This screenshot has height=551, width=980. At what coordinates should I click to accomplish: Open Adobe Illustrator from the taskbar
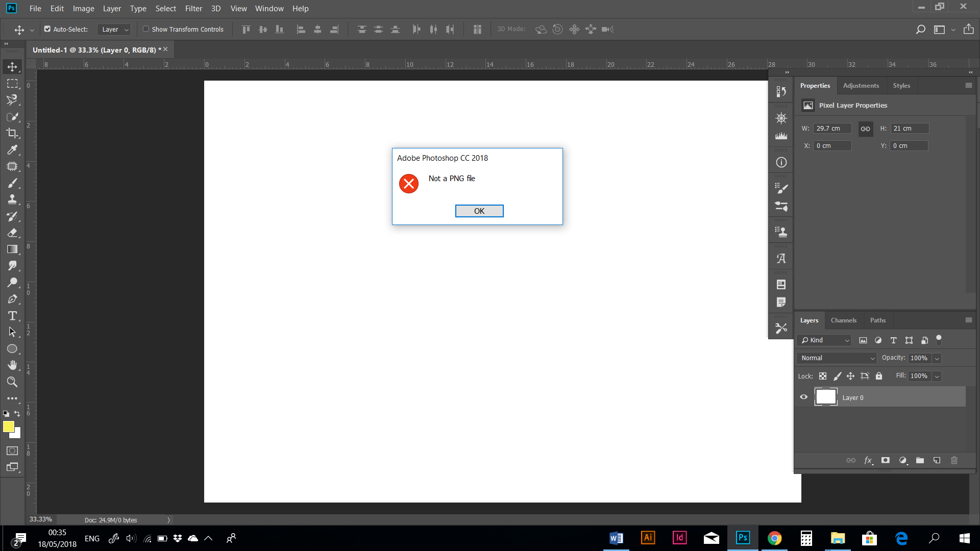coord(648,538)
